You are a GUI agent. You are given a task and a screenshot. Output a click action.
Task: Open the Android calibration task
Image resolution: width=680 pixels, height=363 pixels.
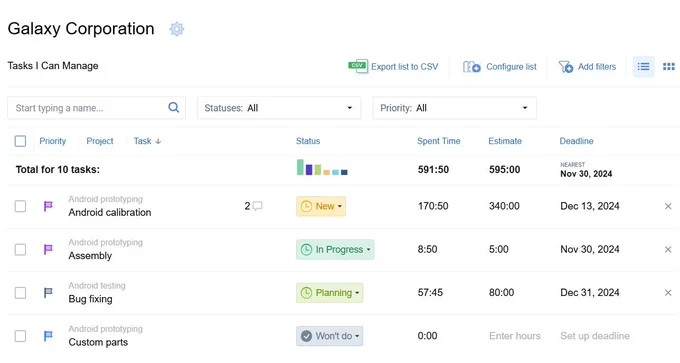click(110, 213)
